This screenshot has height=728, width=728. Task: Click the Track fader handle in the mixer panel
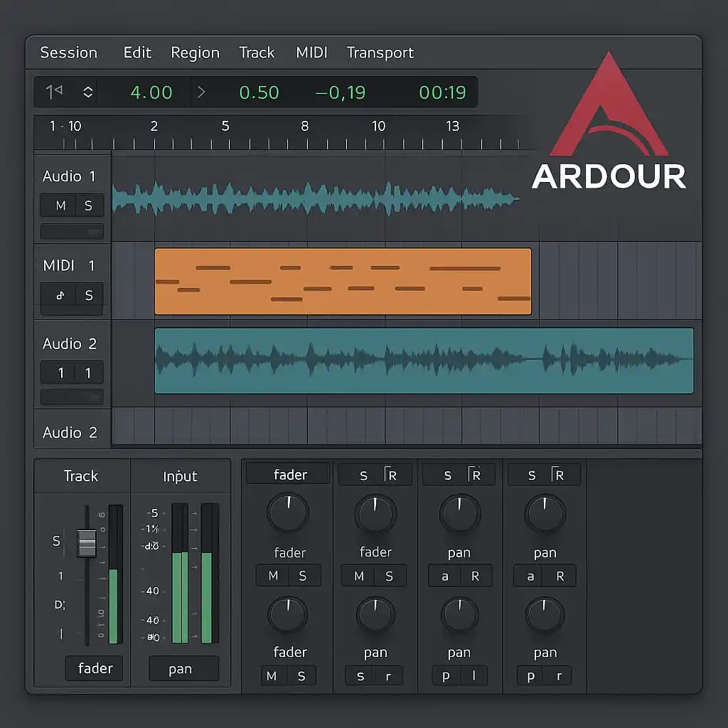[87, 542]
